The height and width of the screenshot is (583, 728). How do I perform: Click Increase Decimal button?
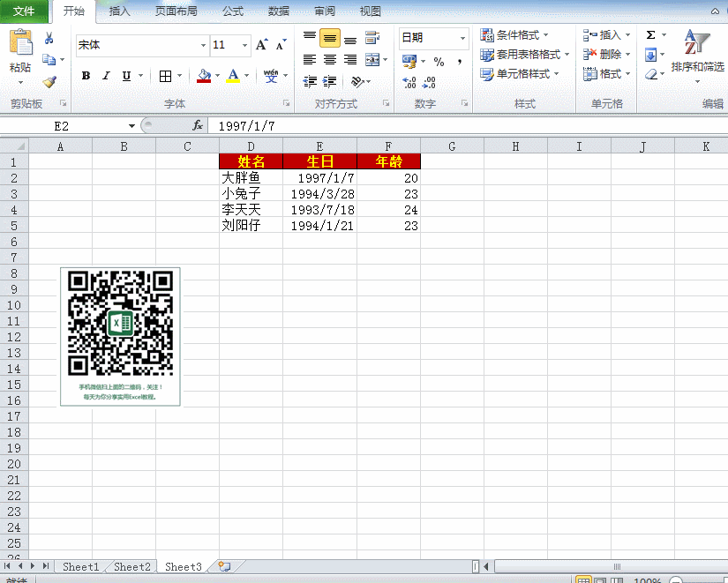(x=409, y=82)
